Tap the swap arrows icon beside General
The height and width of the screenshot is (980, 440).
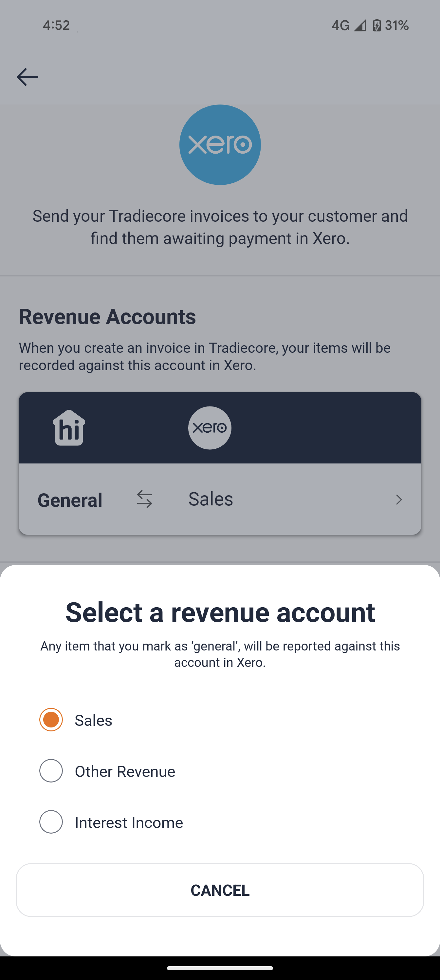(x=144, y=499)
